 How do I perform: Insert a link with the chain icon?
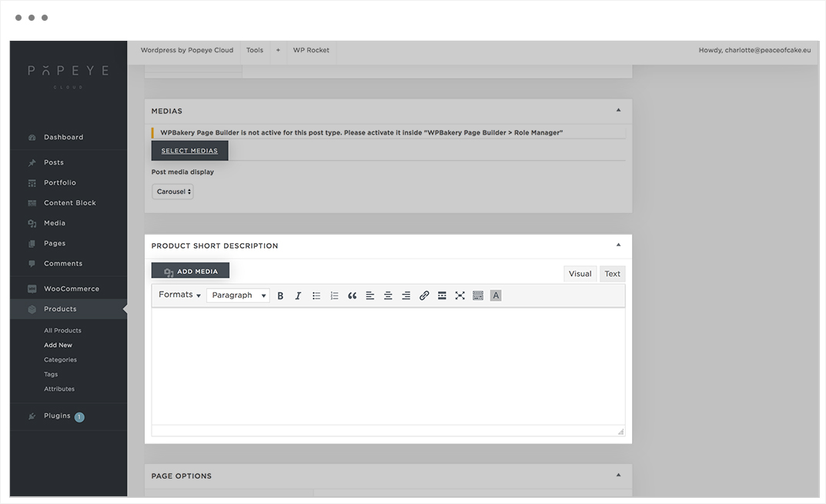pos(424,295)
